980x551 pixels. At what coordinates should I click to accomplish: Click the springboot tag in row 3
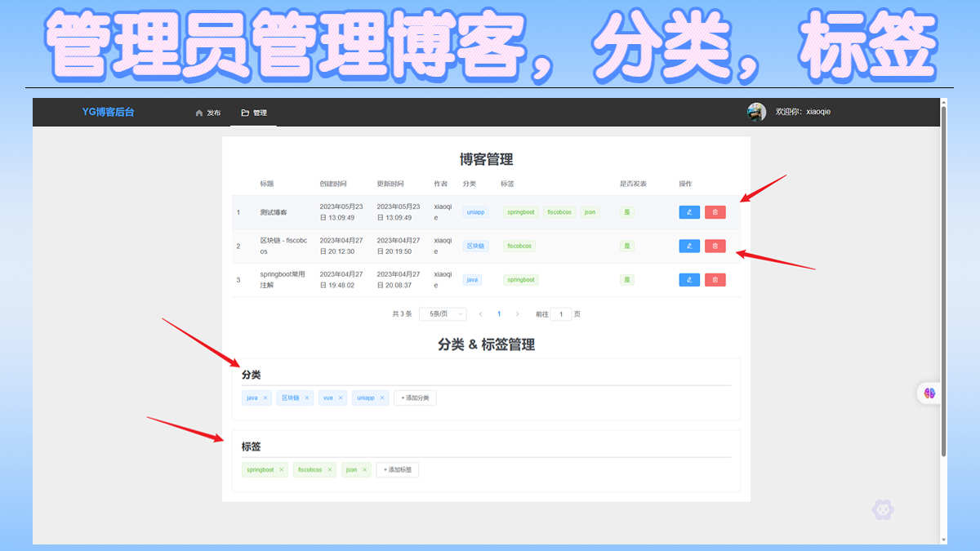pyautogui.click(x=521, y=279)
